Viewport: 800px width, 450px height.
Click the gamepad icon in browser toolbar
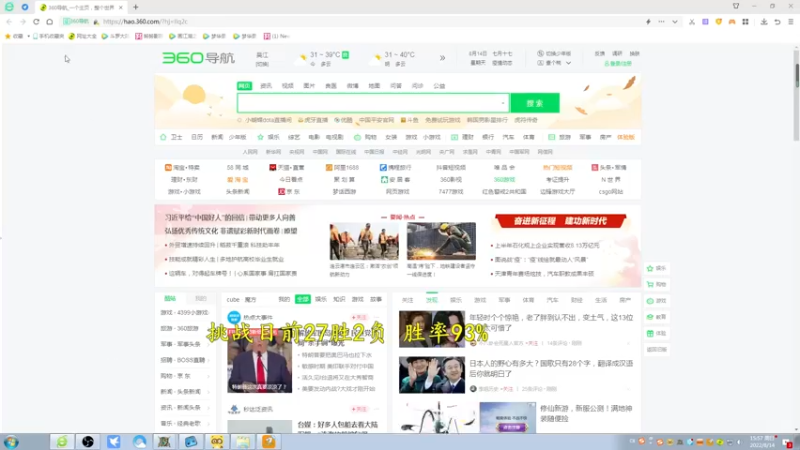(732, 22)
